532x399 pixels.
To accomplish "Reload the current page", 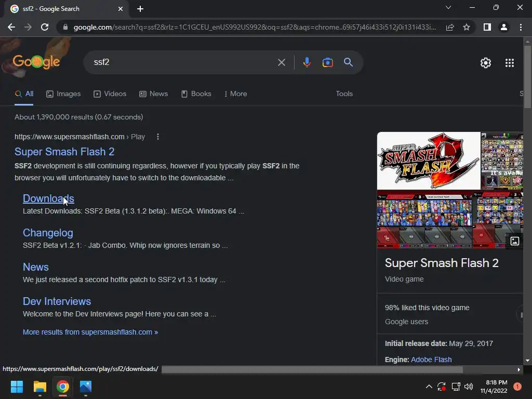I will [x=45, y=27].
